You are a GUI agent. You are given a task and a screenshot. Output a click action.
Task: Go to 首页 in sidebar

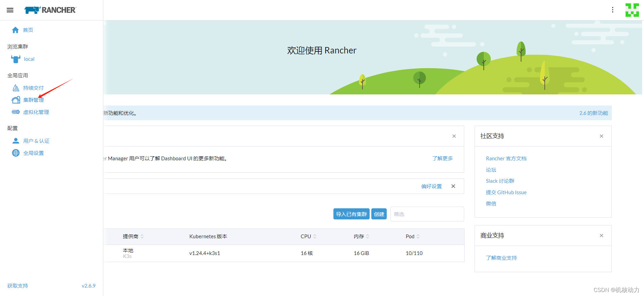(28, 30)
